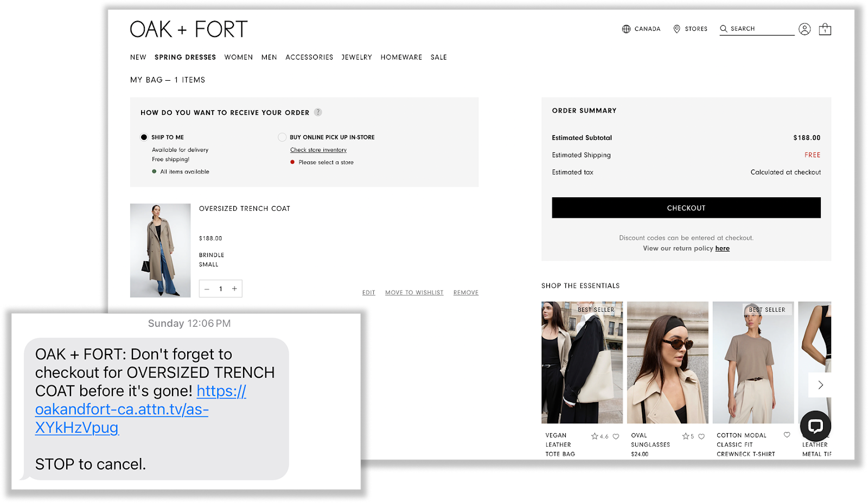Open the Stores locator pin
Image resolution: width=868 pixels, height=503 pixels.
676,29
